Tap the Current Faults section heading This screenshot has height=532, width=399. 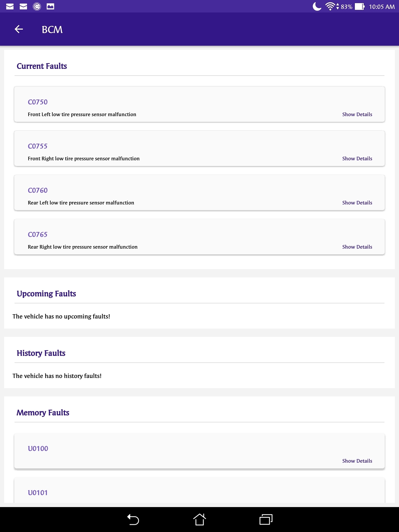[42, 66]
